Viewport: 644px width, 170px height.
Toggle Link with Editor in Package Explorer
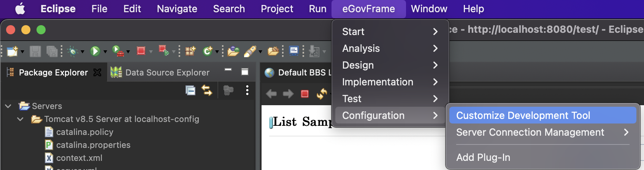tap(207, 90)
